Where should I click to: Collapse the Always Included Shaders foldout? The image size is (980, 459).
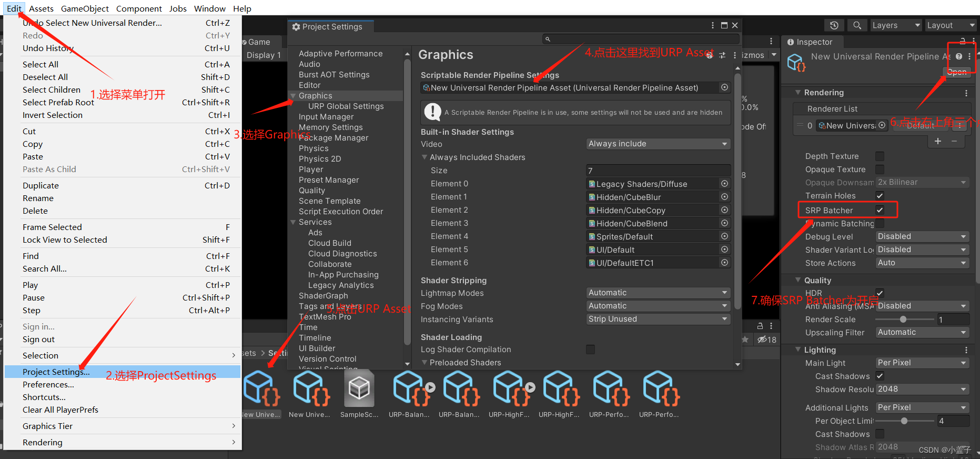point(425,157)
